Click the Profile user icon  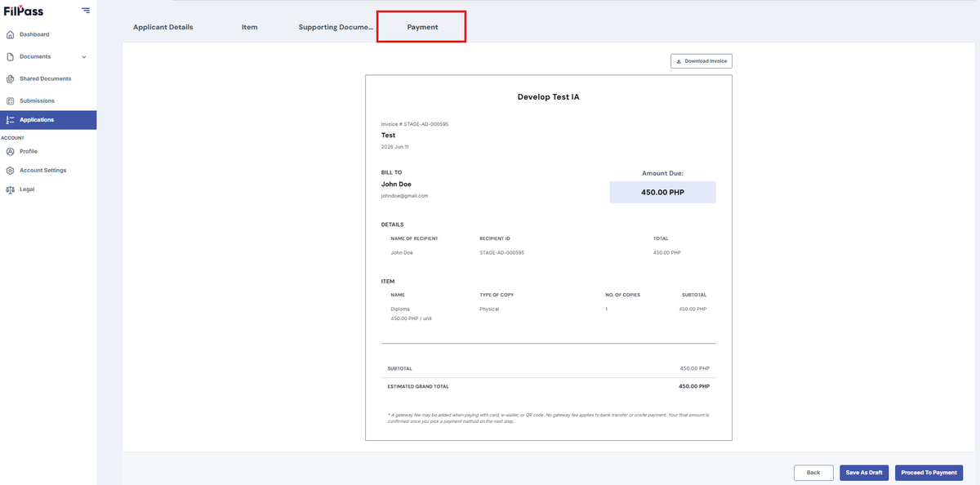[x=10, y=151]
